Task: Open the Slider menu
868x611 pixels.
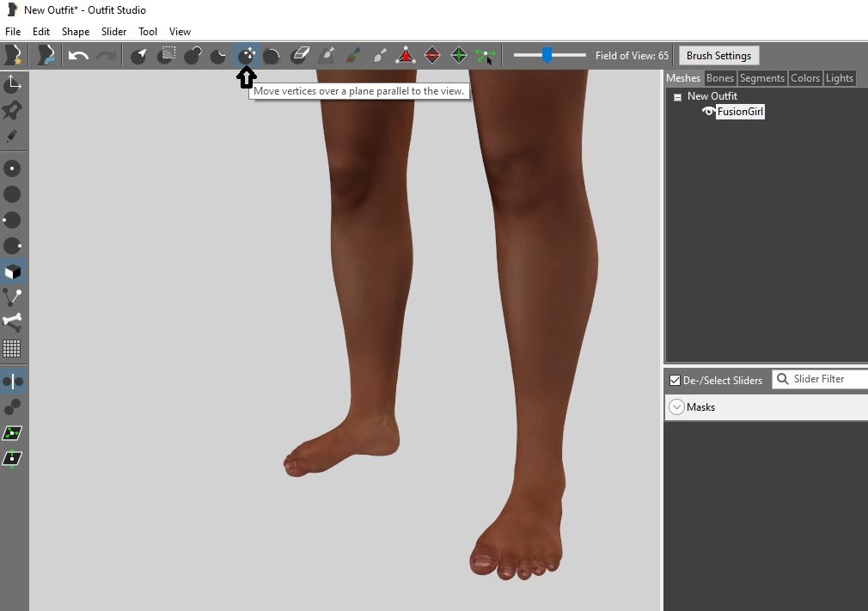Action: point(113,32)
